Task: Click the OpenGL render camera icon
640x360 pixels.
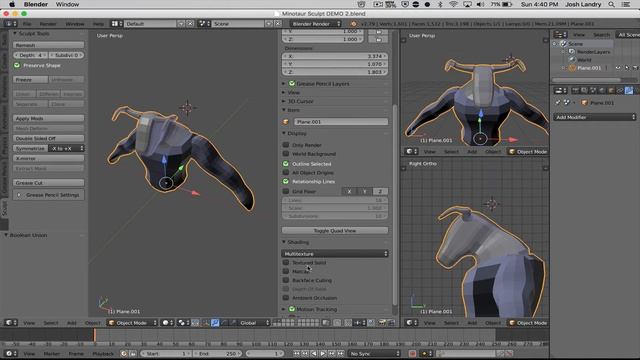Action: [x=382, y=322]
